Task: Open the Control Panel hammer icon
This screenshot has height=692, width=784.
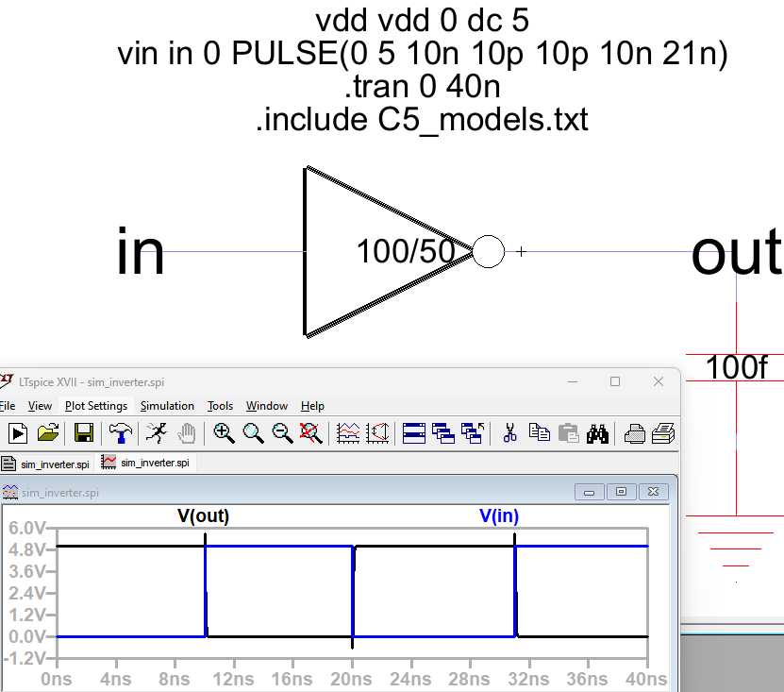Action: [121, 433]
